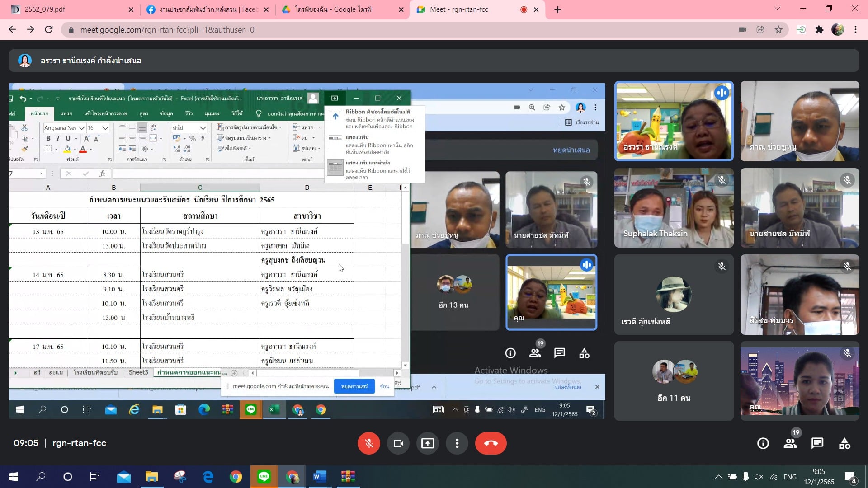Click the meet.google.com address bar
This screenshot has width=868, height=488.
398,30
